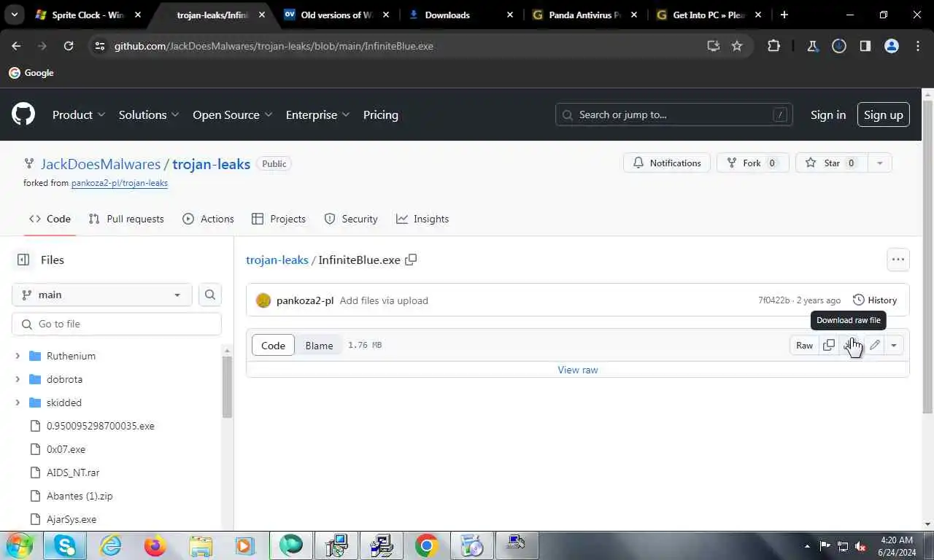
Task: Open the Google bookmark
Action: 31,73
